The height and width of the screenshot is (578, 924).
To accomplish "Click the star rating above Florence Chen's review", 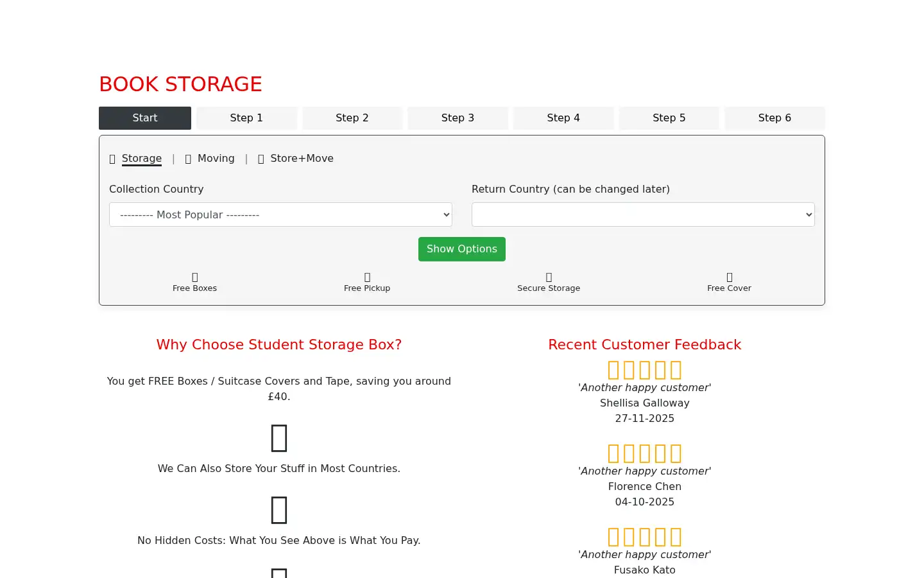I will [x=645, y=453].
